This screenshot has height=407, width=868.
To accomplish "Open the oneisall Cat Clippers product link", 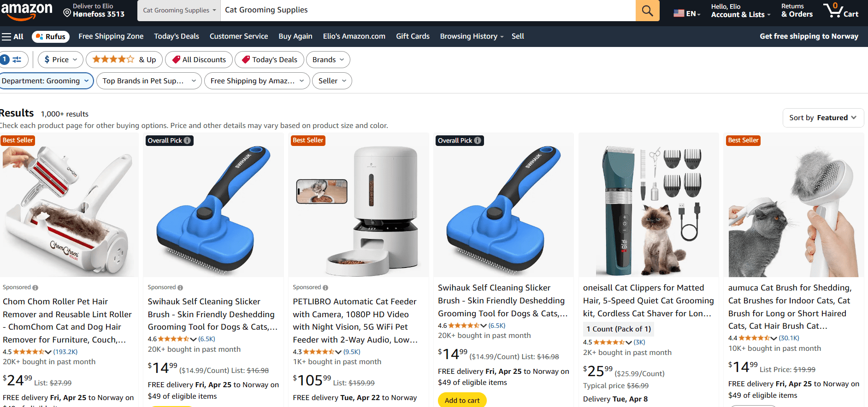I will tap(648, 301).
